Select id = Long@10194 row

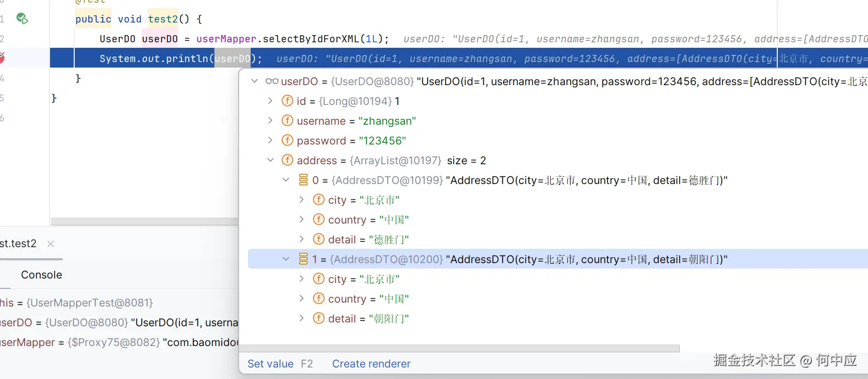[x=558, y=101]
